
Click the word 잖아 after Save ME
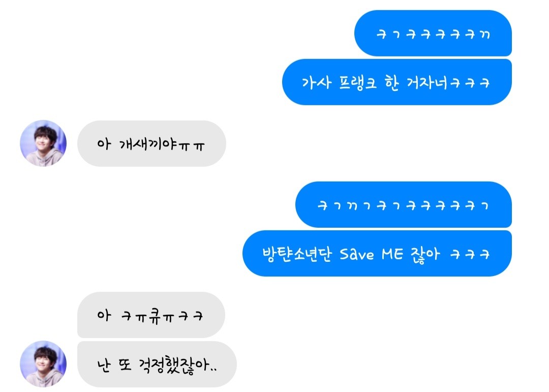coord(425,255)
